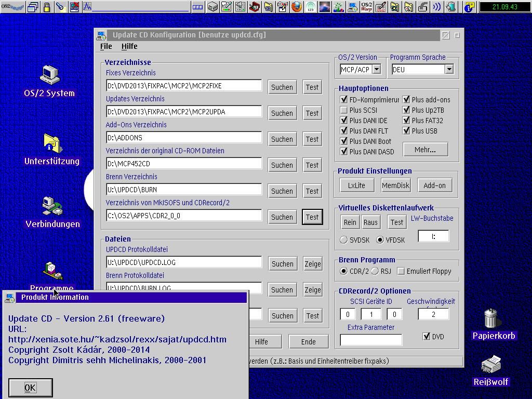Click the shutdown computer icon with red X

pos(74,7)
